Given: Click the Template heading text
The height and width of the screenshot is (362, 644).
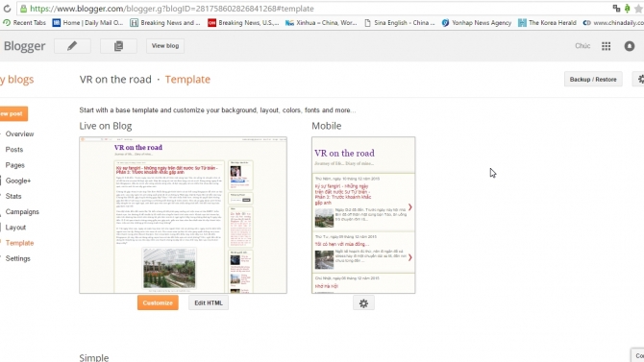Looking at the screenshot, I should (x=187, y=79).
